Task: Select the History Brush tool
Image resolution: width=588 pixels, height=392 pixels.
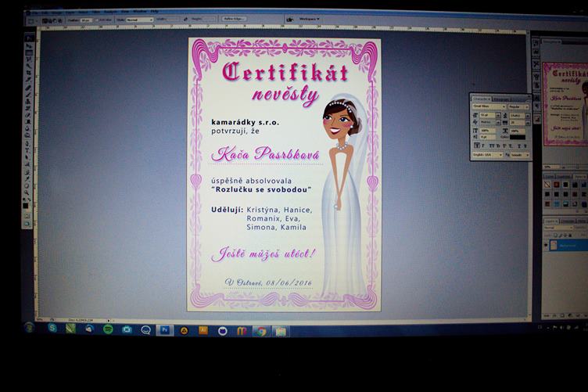Action: click(29, 108)
